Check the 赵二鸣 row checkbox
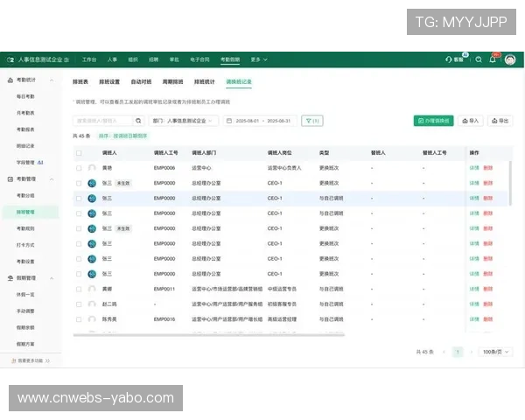The height and width of the screenshot is (420, 525). coord(79,304)
